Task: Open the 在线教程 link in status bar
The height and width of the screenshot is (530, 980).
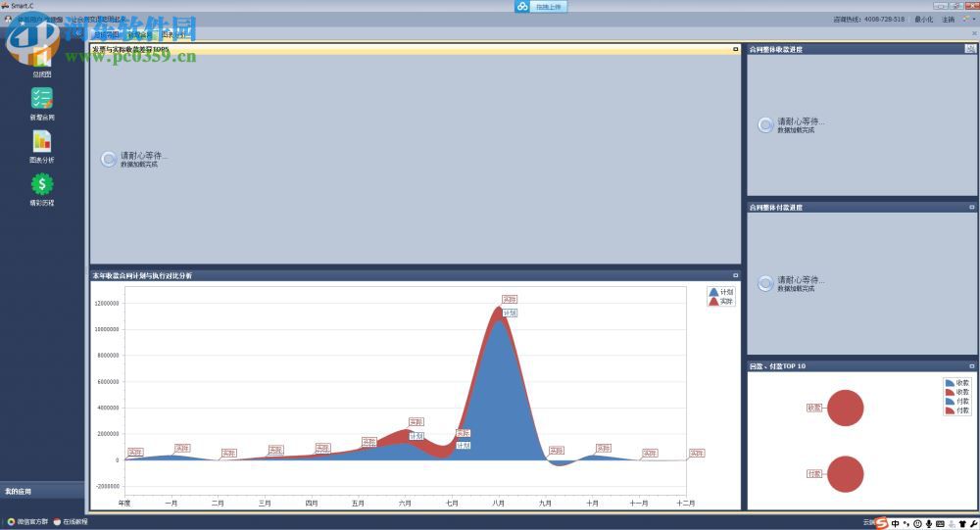Action: [x=71, y=521]
